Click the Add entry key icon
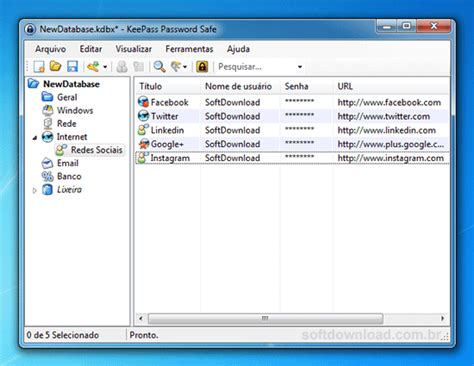Screen dimensions: 474x366 point(93,67)
